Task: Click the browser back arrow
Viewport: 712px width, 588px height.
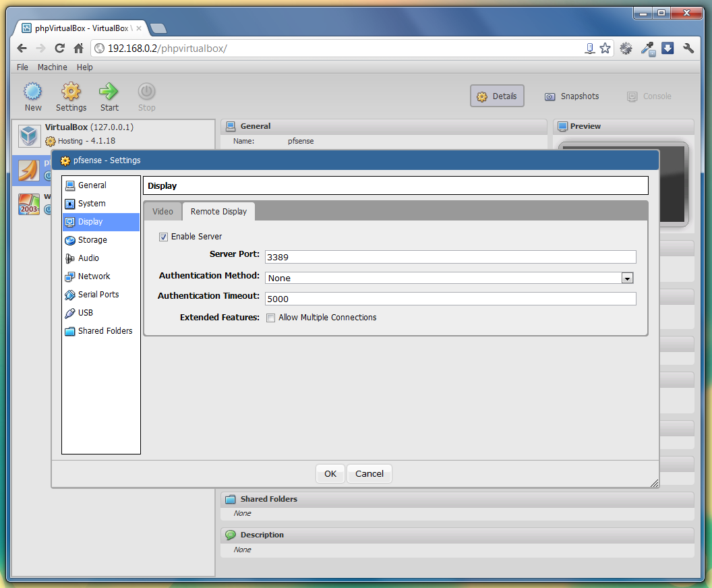Action: (22, 48)
